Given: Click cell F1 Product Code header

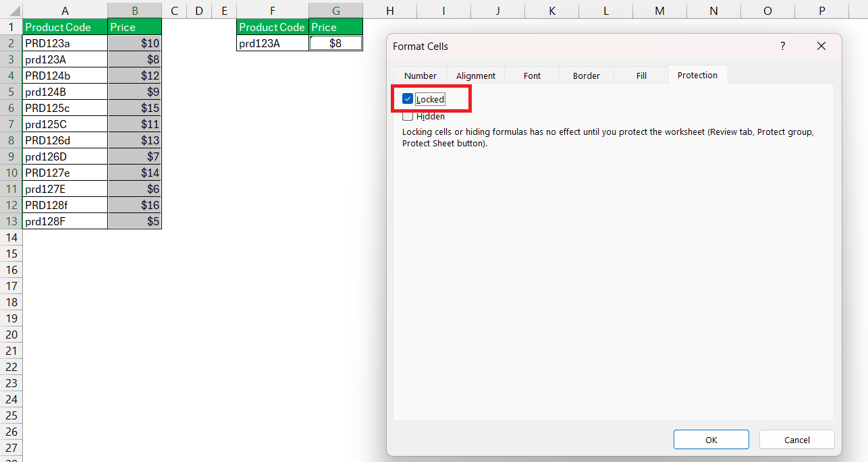Looking at the screenshot, I should 273,27.
